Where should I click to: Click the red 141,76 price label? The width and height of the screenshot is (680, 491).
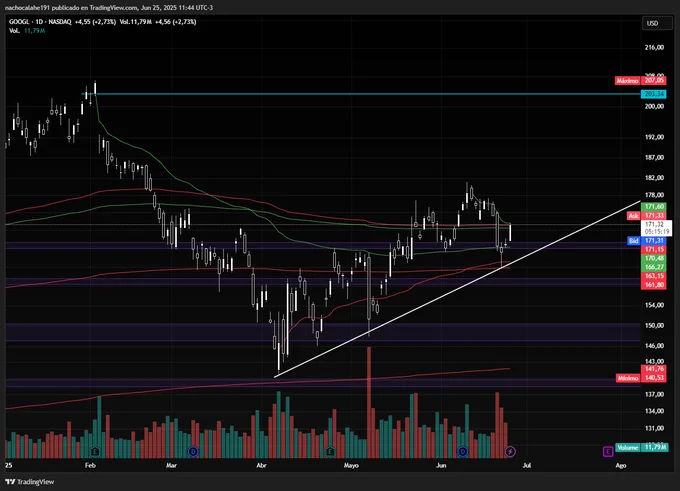[x=654, y=369]
